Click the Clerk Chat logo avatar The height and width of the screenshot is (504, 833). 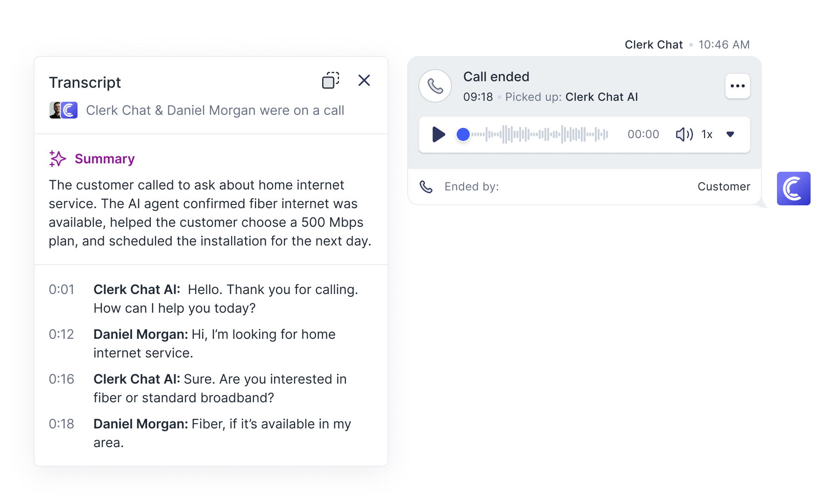tap(793, 189)
